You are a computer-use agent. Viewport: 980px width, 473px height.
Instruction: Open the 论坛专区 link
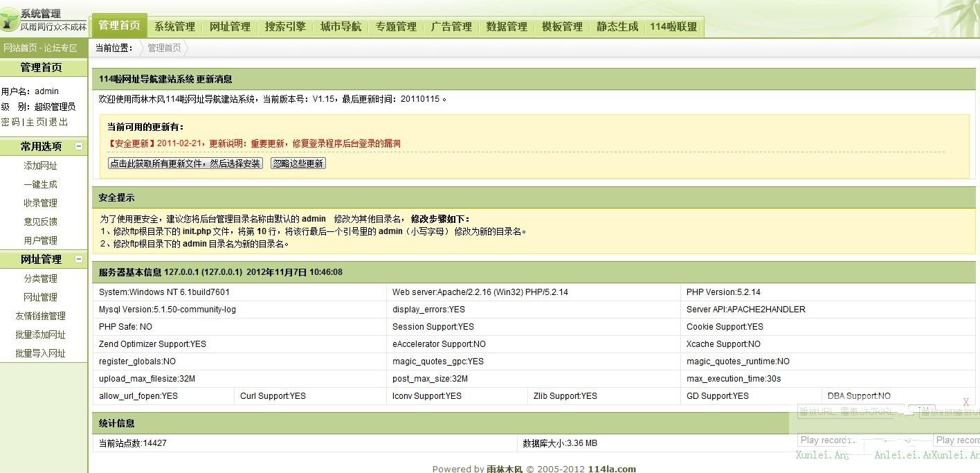click(61, 48)
